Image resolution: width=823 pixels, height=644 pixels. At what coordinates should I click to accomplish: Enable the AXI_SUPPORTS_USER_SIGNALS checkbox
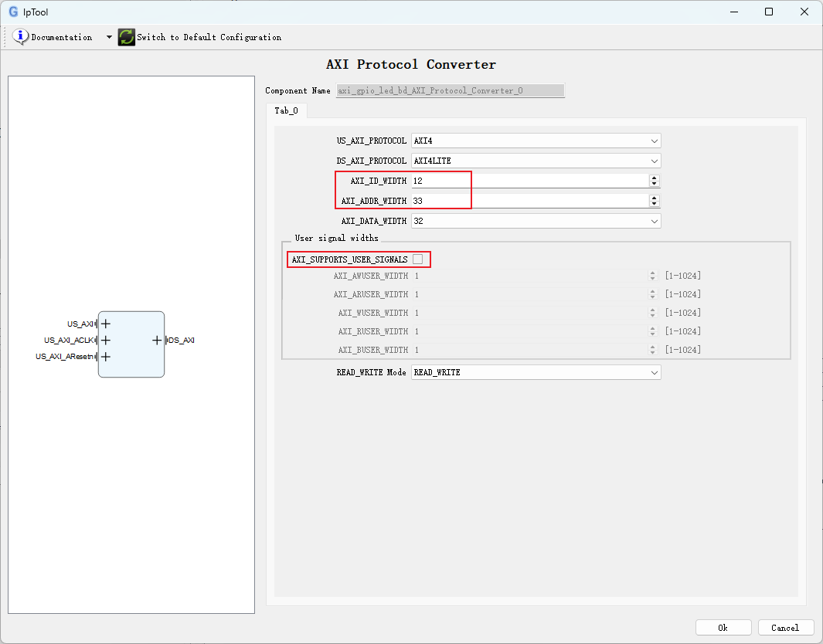[418, 259]
